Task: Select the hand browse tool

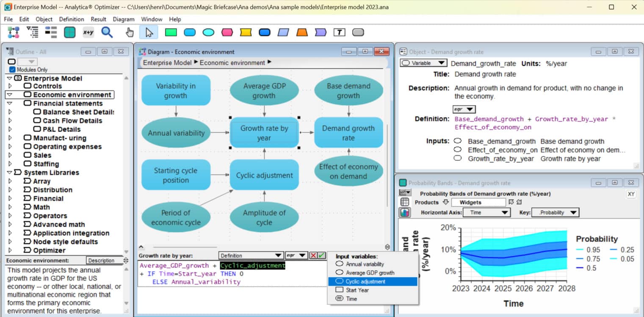Action: [130, 32]
